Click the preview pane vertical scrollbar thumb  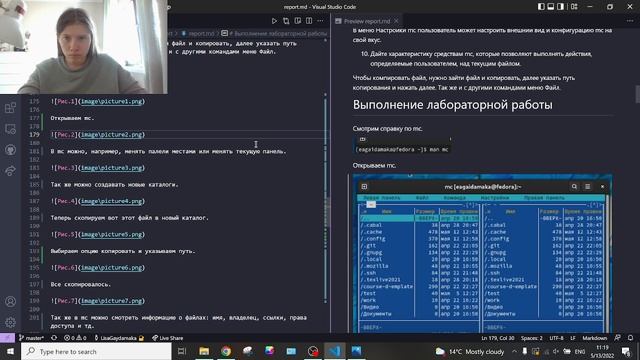637,94
